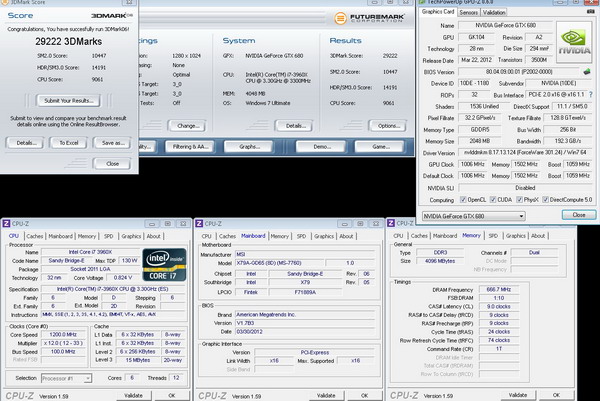Open CPU tab in the CPU-Z Memory window

[398, 236]
